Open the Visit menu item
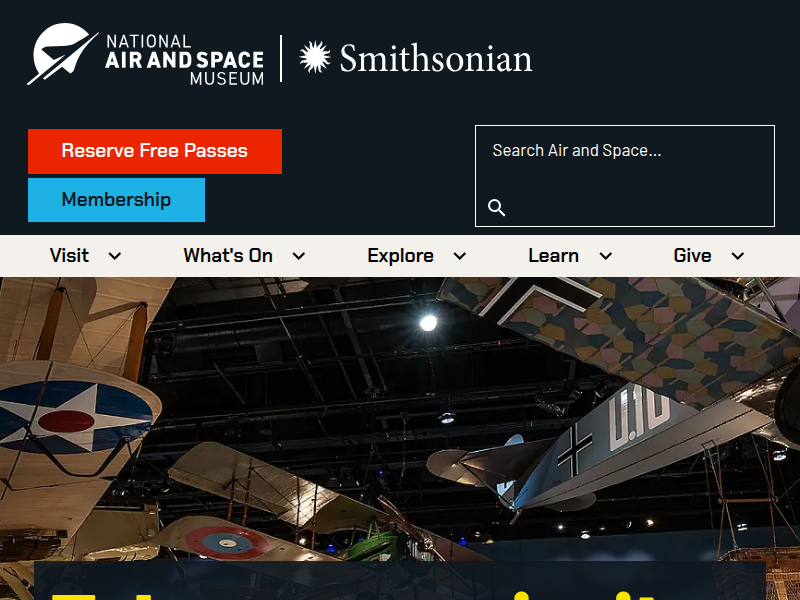The image size is (800, 600). click(69, 256)
